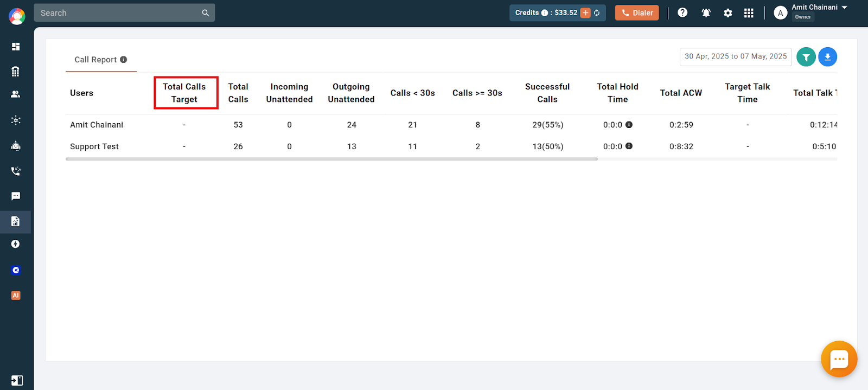Image resolution: width=868 pixels, height=390 pixels.
Task: Click the search magnifier icon
Action: click(206, 13)
